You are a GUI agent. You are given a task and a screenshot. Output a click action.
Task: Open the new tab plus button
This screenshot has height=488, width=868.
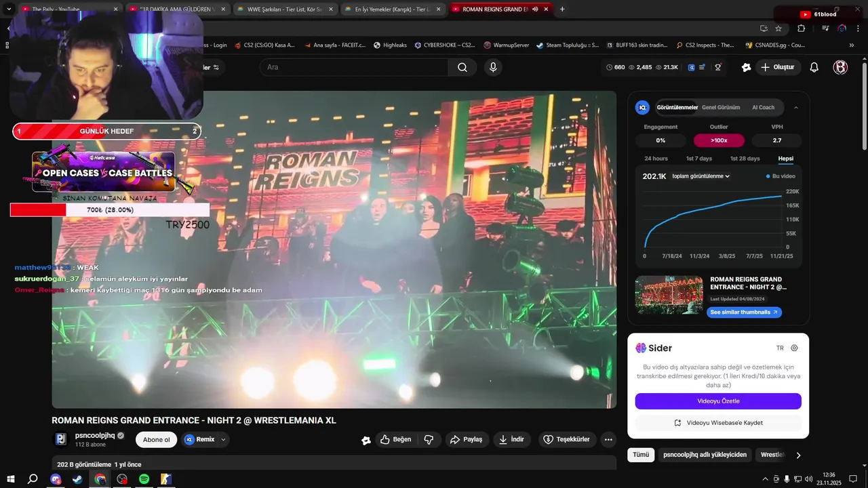click(562, 9)
